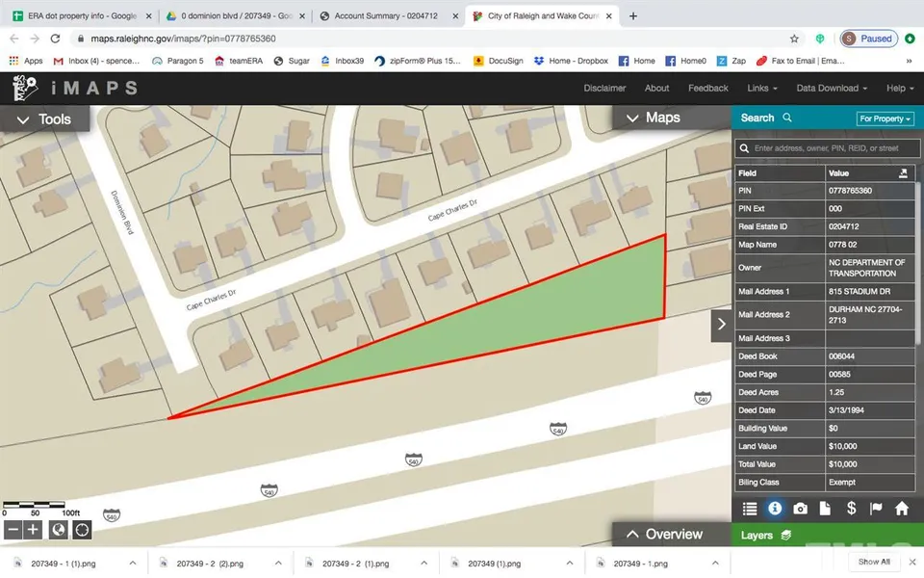Image resolution: width=924 pixels, height=578 pixels.
Task: Show the results list icon
Action: [x=750, y=508]
